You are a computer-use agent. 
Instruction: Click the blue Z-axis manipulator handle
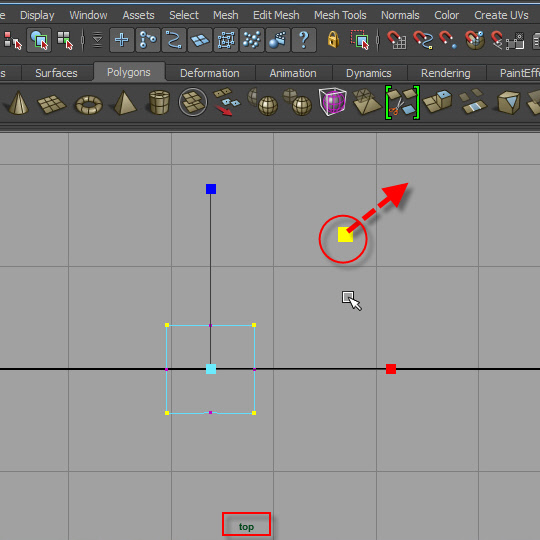point(211,189)
